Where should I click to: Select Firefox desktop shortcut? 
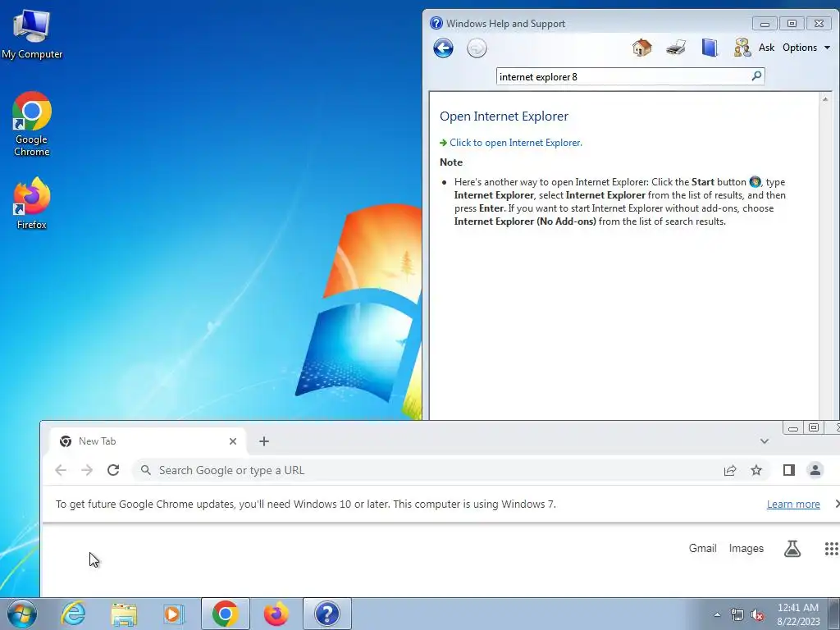[x=32, y=203]
